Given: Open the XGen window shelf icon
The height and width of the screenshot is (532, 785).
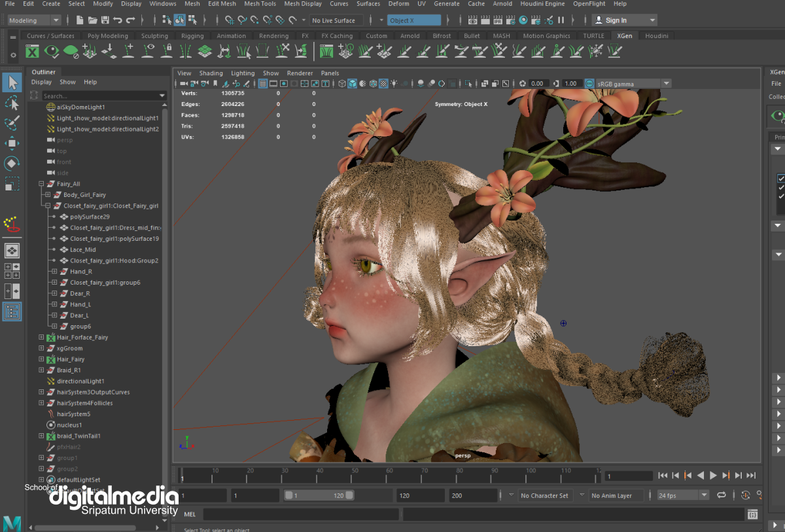Looking at the screenshot, I should click(32, 51).
